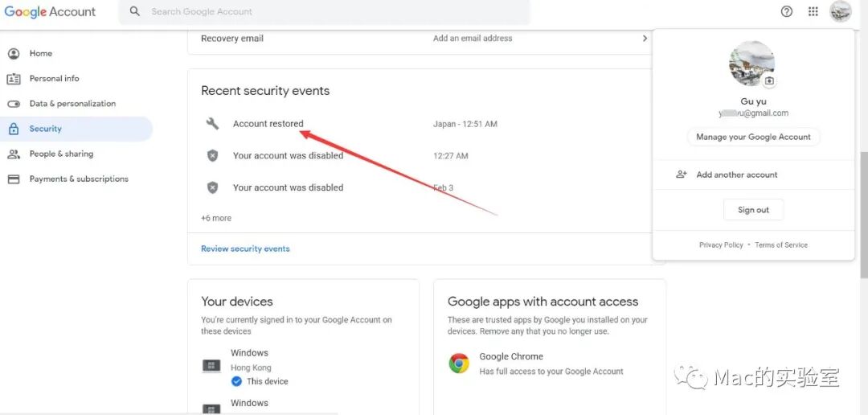Viewport: 868px width, 415px height.
Task: Open the Google apps grid
Action: click(813, 11)
